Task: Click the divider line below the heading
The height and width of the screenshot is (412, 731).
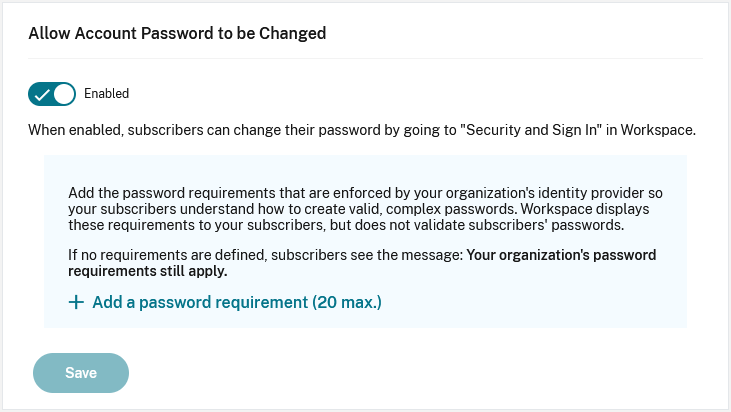Action: coord(366,58)
